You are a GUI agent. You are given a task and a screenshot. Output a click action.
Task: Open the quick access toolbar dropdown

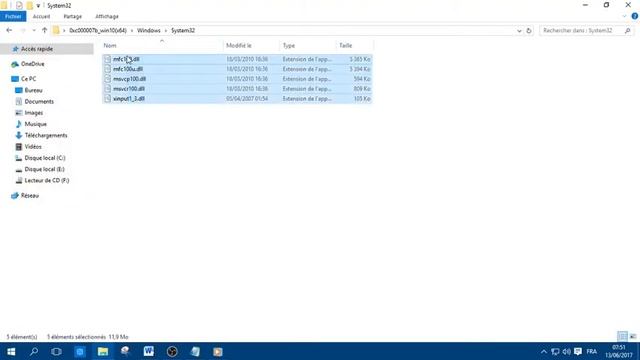point(38,6)
